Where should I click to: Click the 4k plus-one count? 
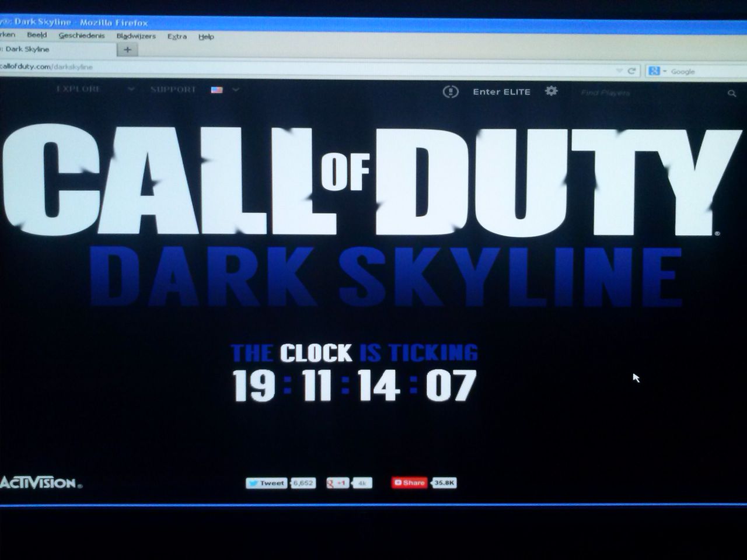click(362, 483)
